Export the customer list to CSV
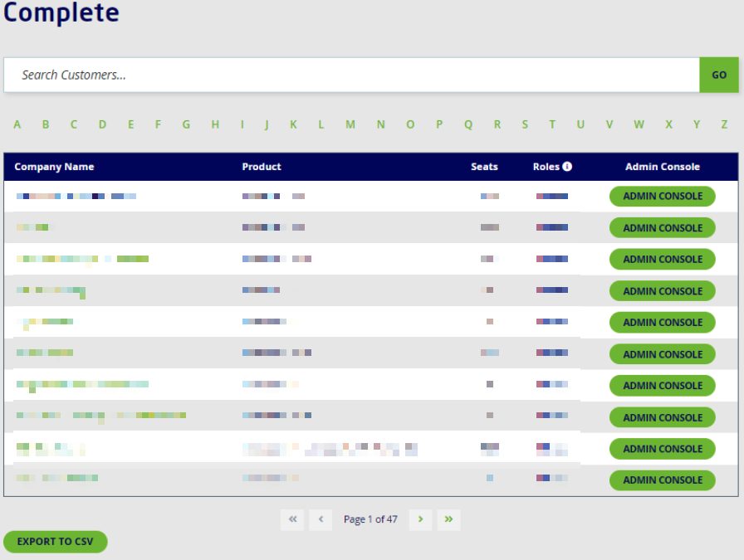 coord(56,542)
